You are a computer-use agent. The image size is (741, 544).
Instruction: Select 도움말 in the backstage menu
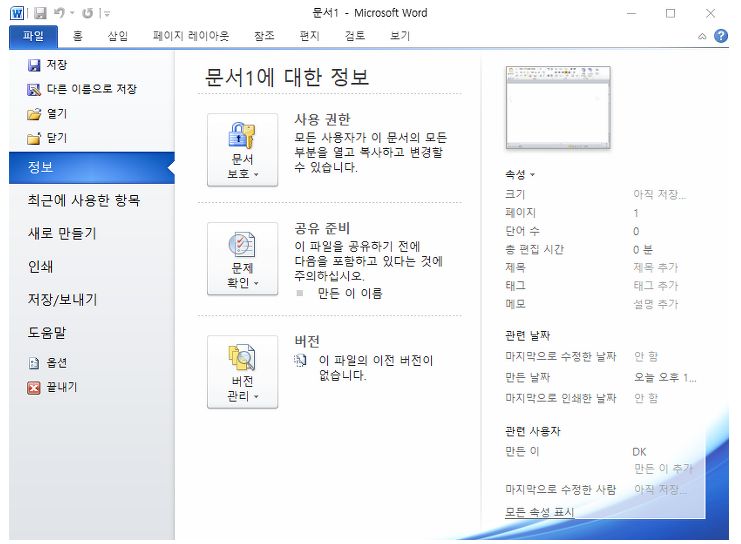pos(46,333)
